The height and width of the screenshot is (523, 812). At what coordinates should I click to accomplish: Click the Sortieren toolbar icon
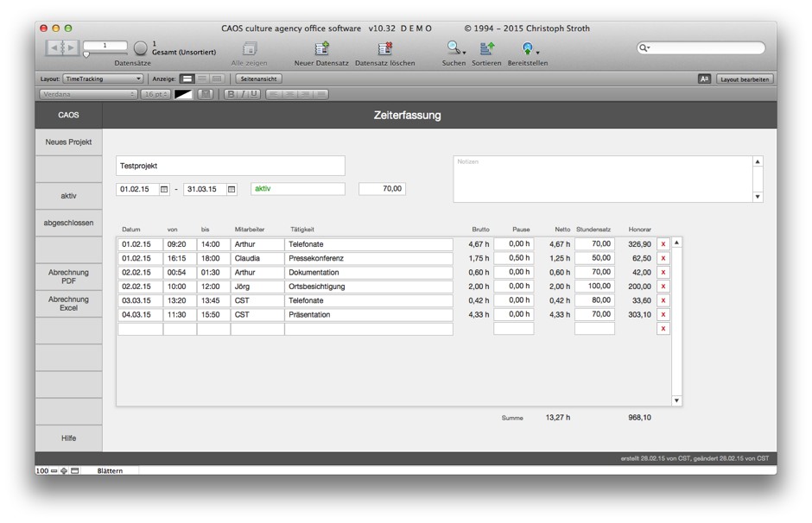click(487, 48)
